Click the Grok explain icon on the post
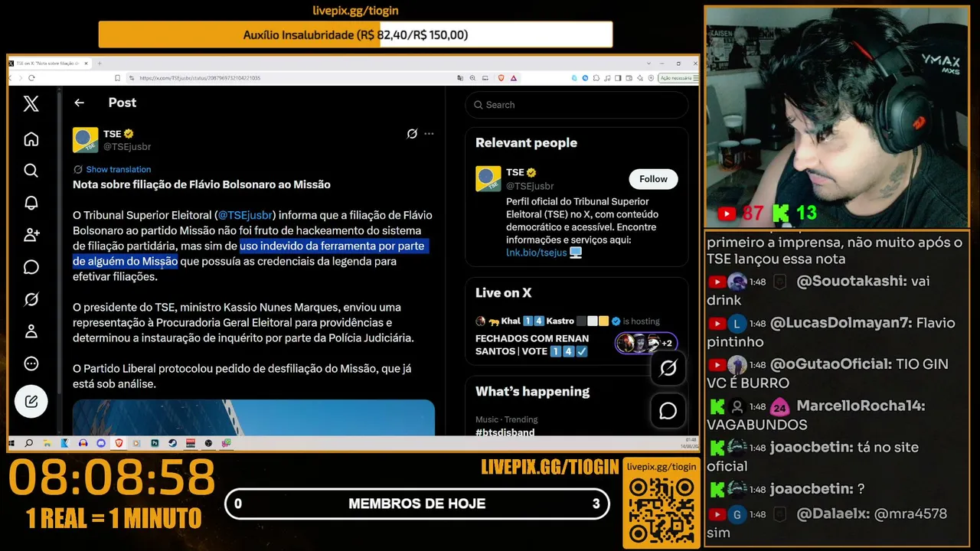Screen dimensions: 980x551 coord(412,134)
